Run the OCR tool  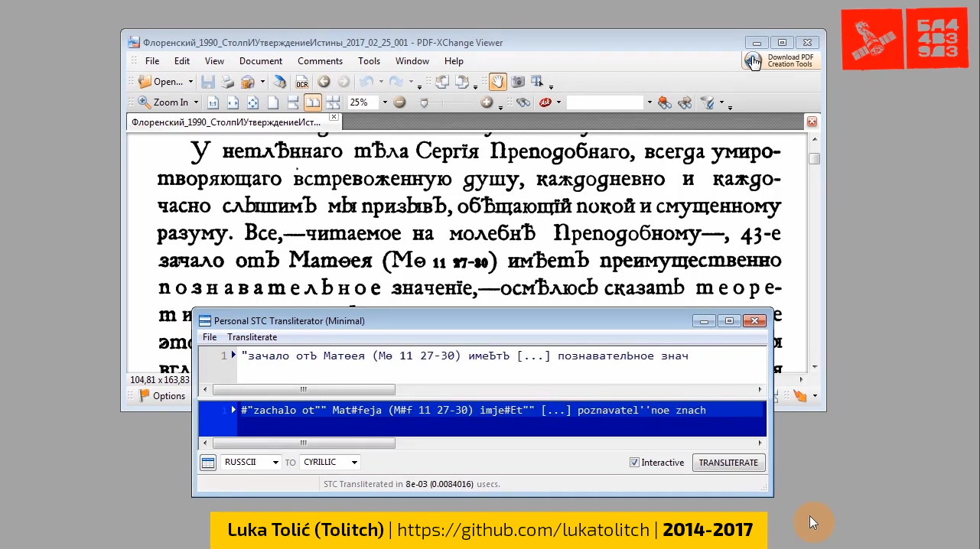(x=302, y=82)
